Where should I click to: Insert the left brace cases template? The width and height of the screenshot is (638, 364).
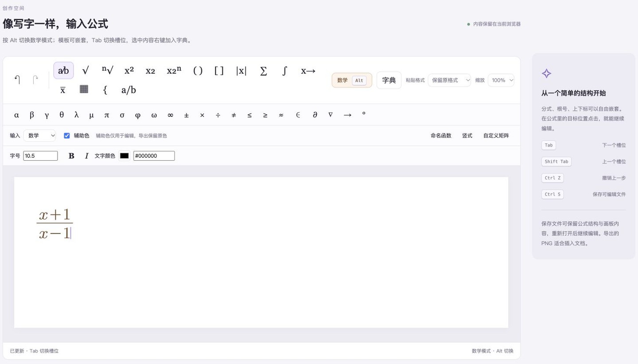pos(105,90)
